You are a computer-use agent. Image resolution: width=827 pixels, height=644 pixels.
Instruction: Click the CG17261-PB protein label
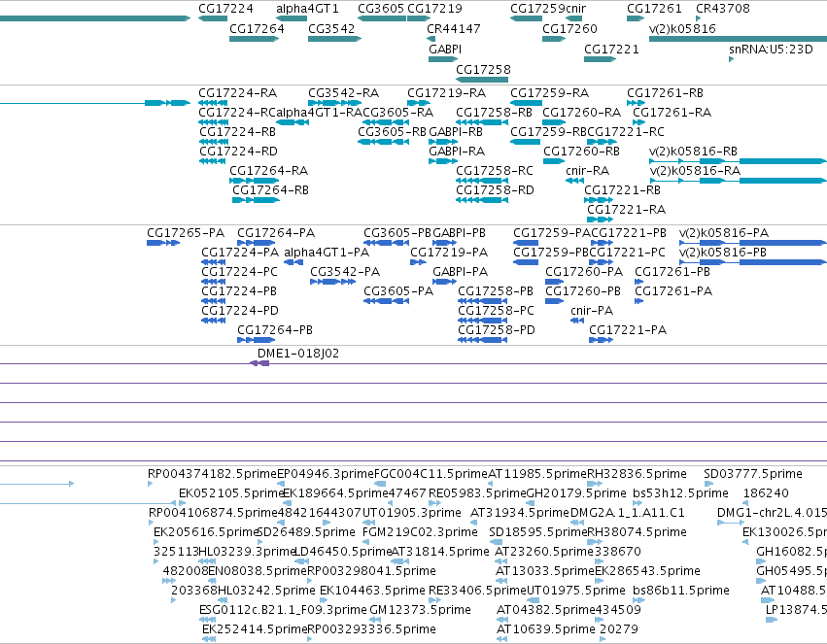point(672,272)
